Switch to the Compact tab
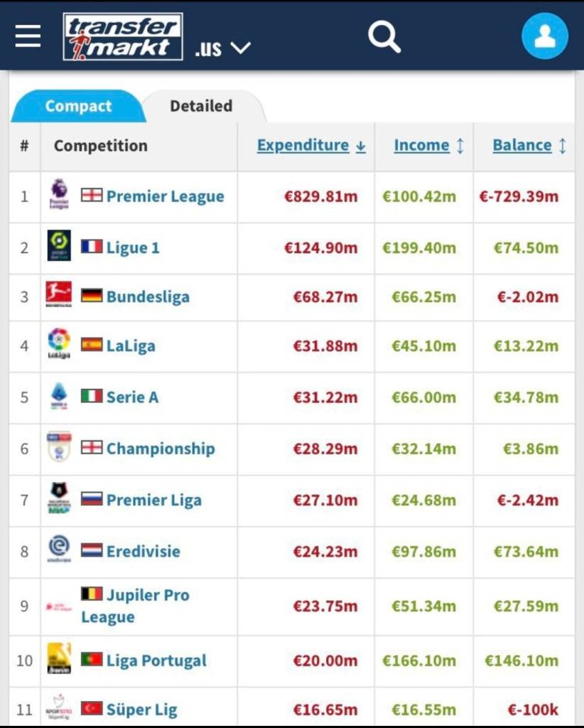 pos(78,106)
